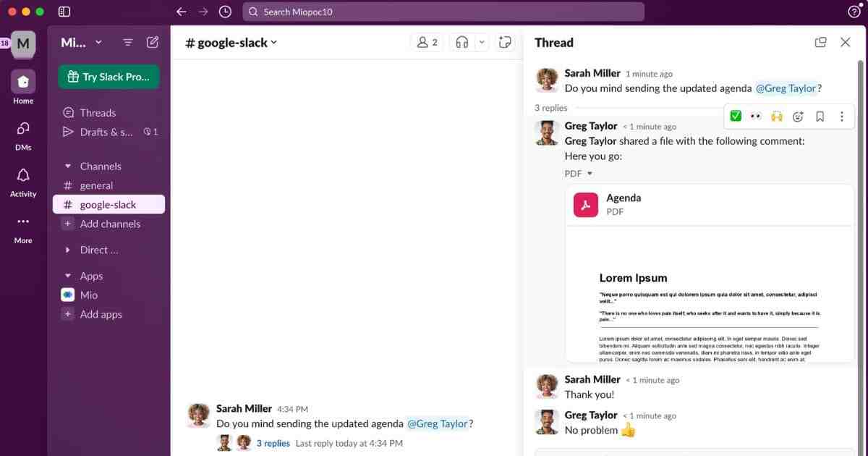Image resolution: width=868 pixels, height=456 pixels.
Task: Open the add reaction emoji picker
Action: point(798,117)
